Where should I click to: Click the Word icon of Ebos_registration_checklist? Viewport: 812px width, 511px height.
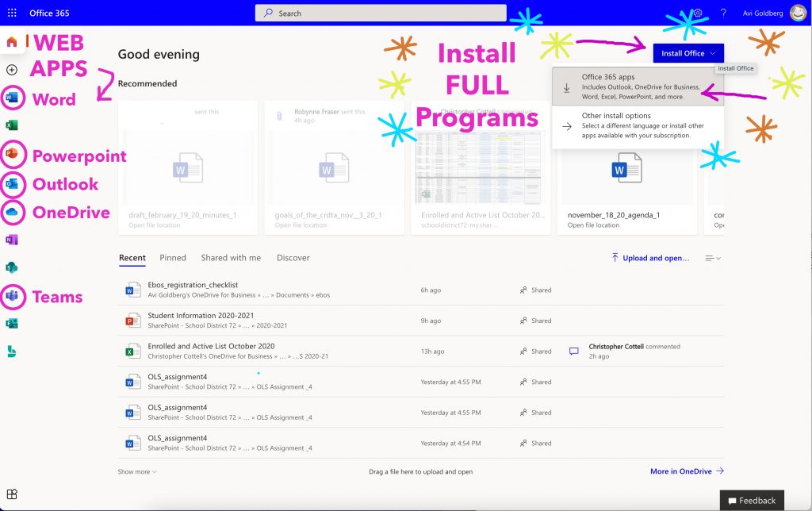[133, 290]
